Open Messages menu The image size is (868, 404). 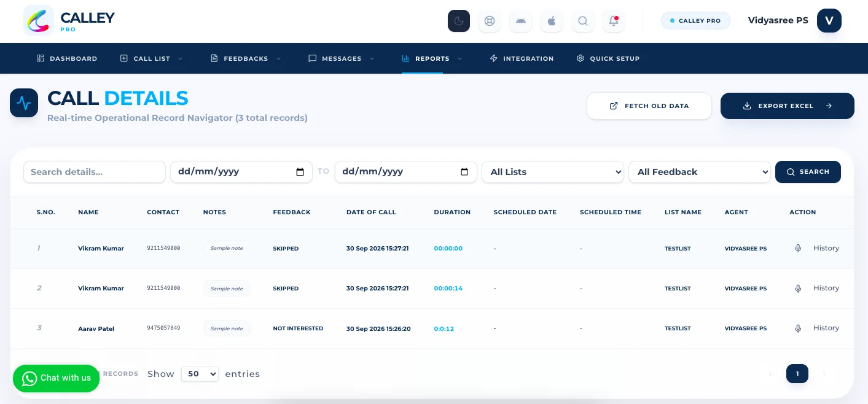(342, 58)
